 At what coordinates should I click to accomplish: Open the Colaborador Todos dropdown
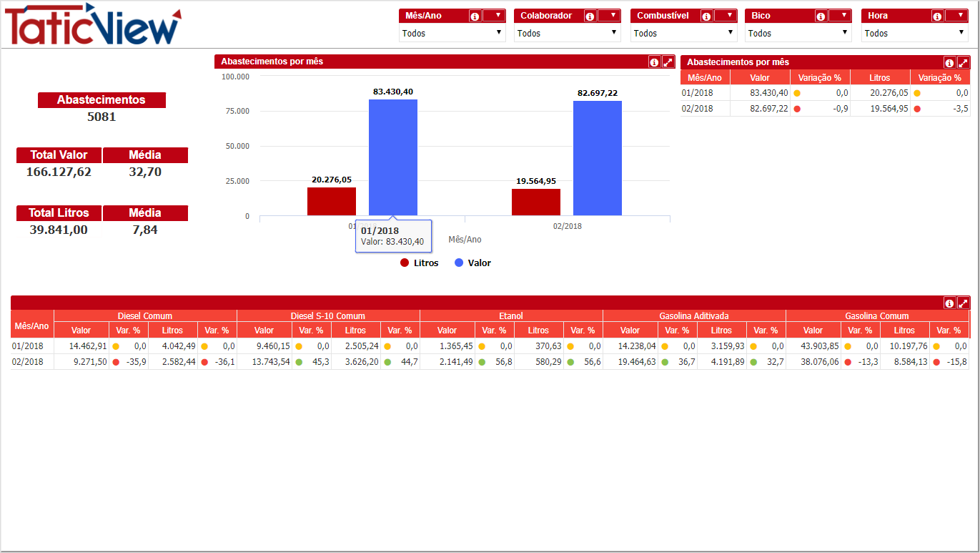[567, 33]
